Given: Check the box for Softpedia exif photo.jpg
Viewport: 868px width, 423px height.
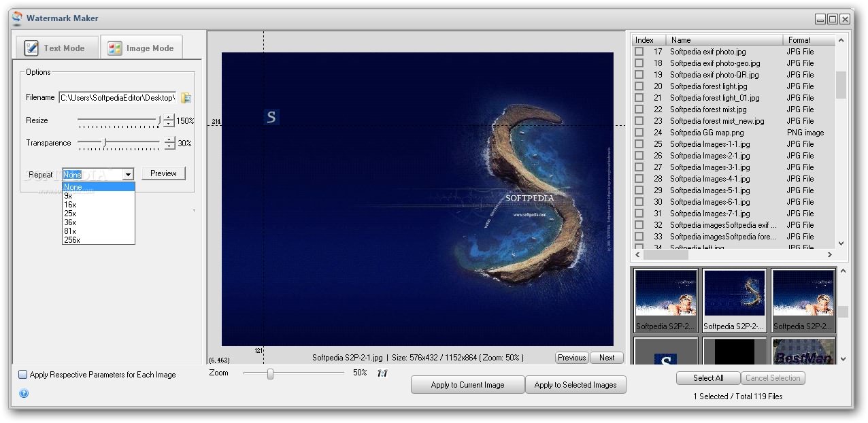Looking at the screenshot, I should (639, 52).
